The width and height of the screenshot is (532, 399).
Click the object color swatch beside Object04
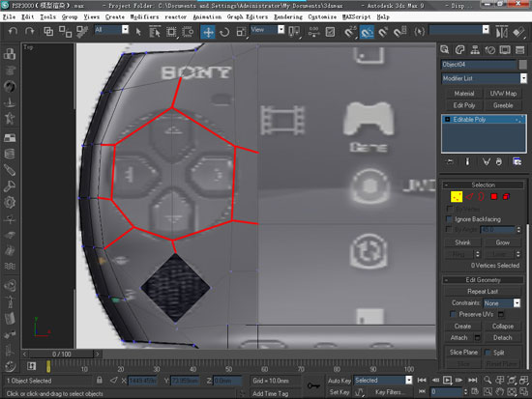point(523,64)
